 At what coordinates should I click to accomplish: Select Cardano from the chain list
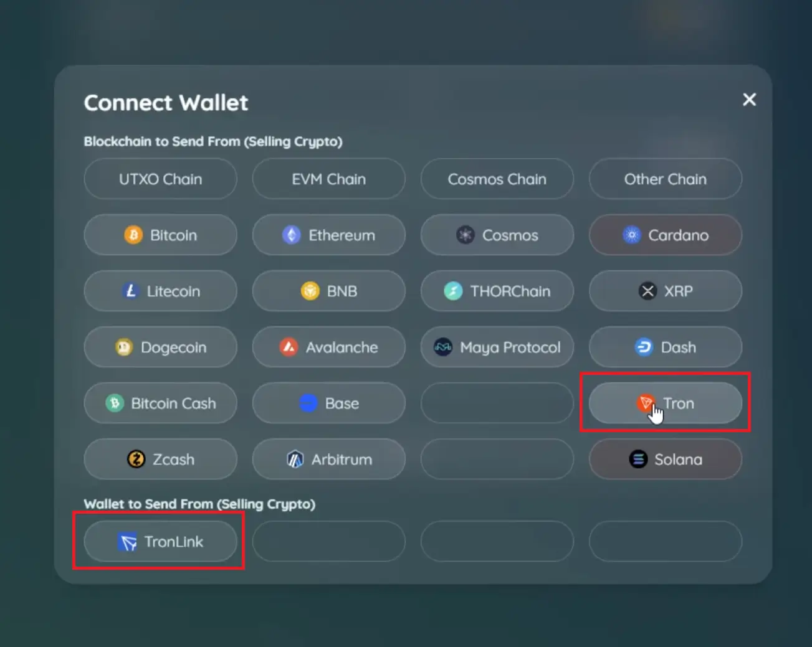pyautogui.click(x=665, y=235)
